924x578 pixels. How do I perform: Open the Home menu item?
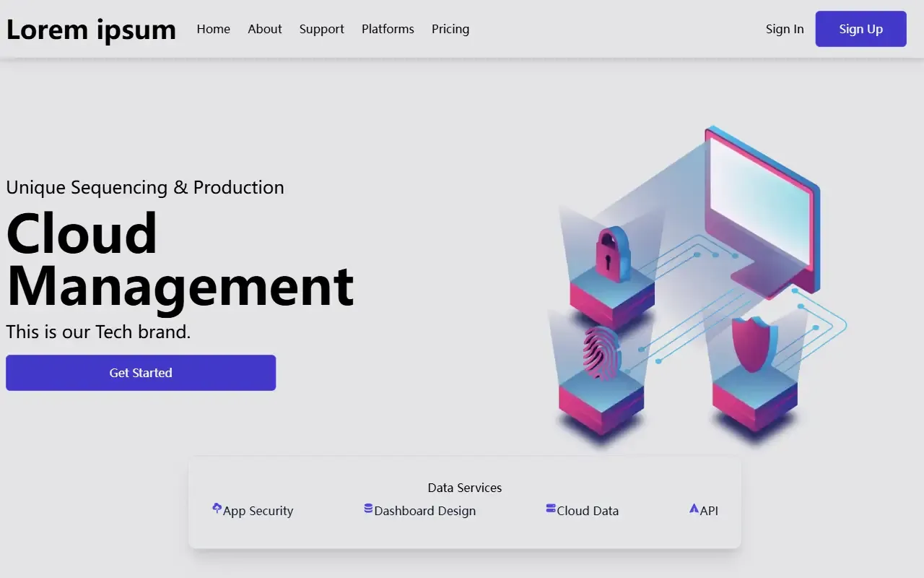click(214, 29)
